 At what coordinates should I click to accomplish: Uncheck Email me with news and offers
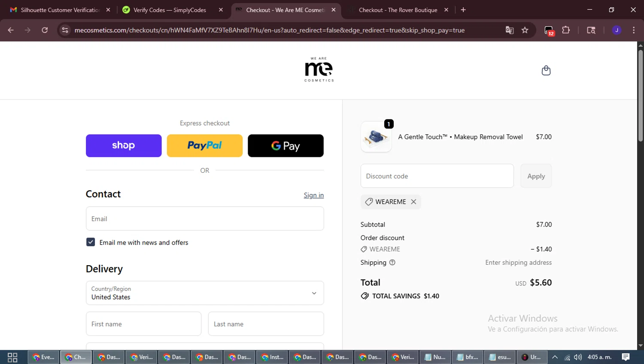tap(91, 242)
